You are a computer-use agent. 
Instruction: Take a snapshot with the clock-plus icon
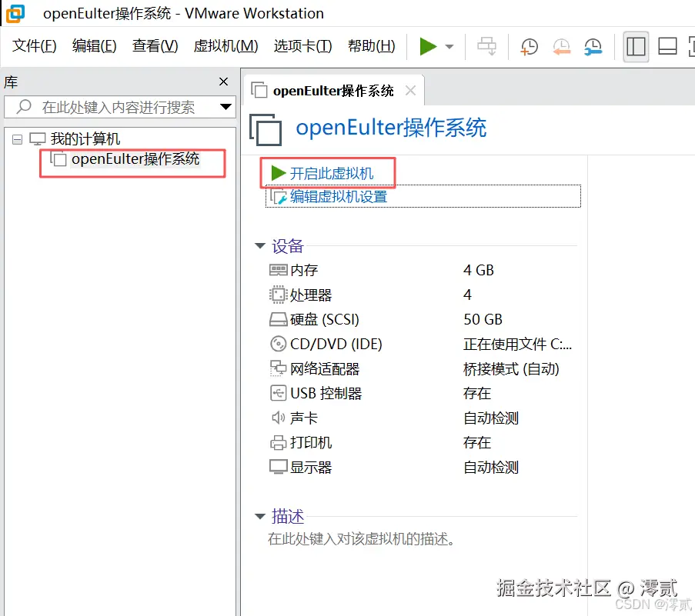[529, 46]
